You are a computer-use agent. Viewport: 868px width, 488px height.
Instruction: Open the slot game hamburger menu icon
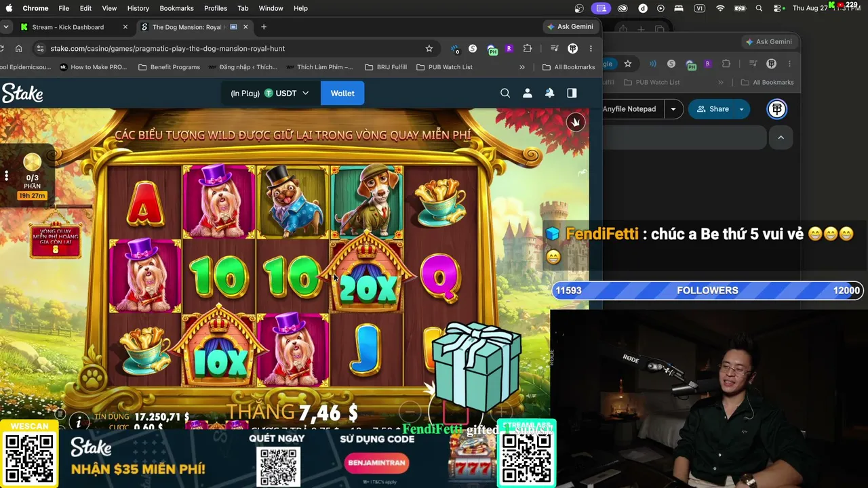pyautogui.click(x=60, y=414)
